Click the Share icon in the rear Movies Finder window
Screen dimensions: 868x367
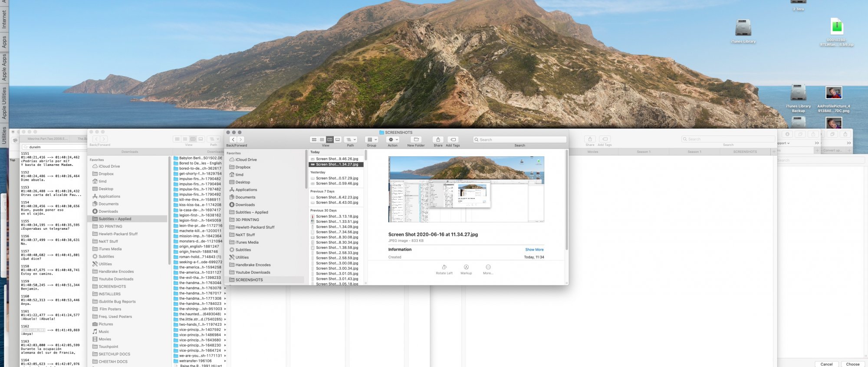(x=590, y=139)
